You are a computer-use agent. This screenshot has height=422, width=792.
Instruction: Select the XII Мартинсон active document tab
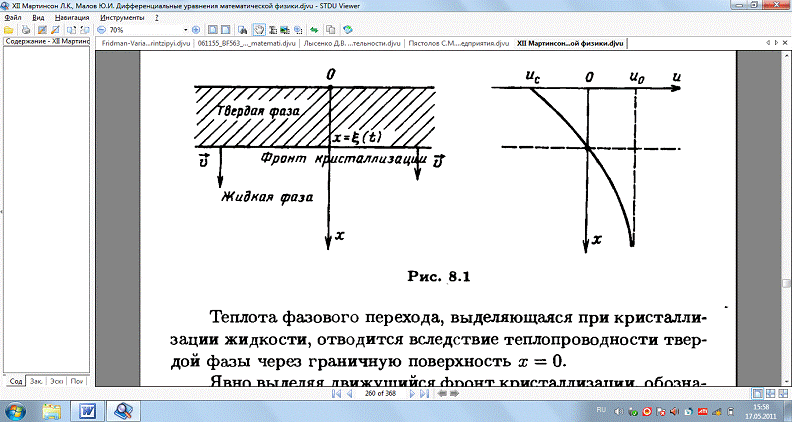click(570, 43)
